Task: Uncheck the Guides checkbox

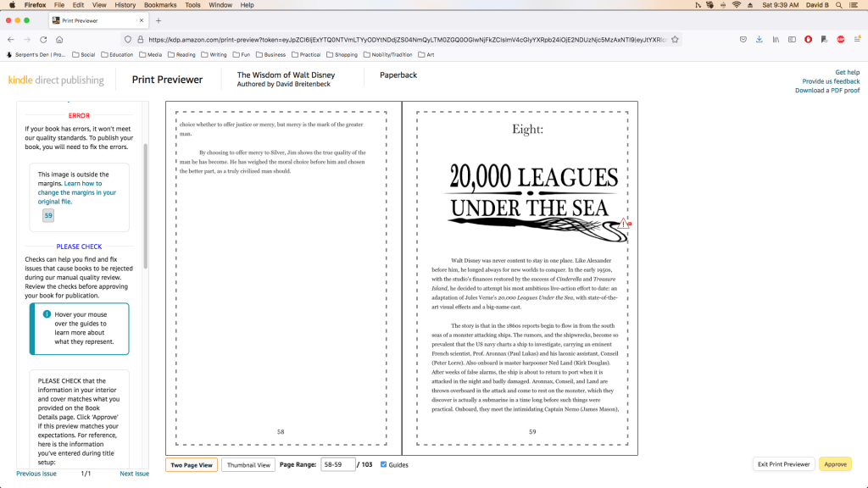Action: coord(384,464)
